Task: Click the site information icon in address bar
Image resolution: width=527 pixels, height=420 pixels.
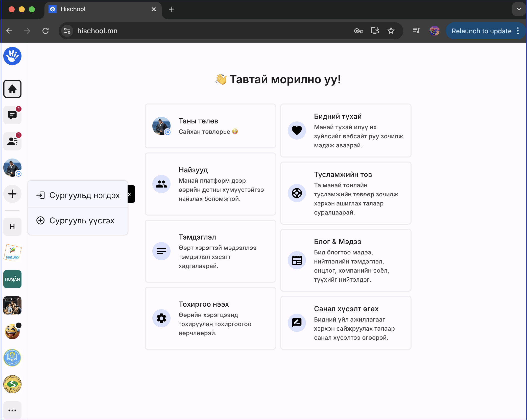Action: click(67, 31)
